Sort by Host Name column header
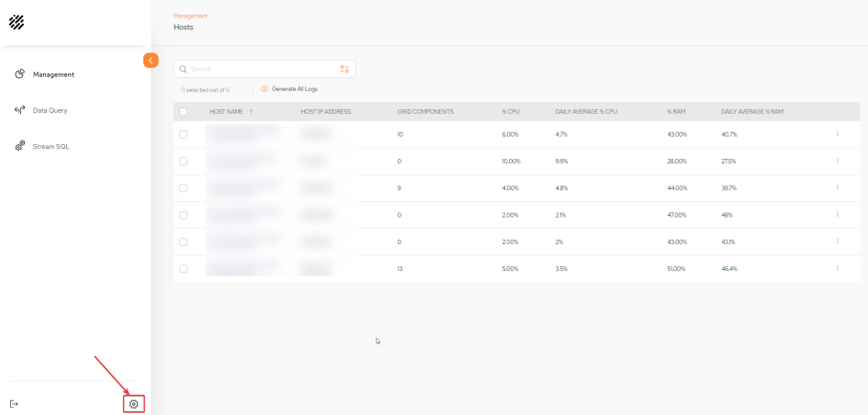 click(x=226, y=112)
